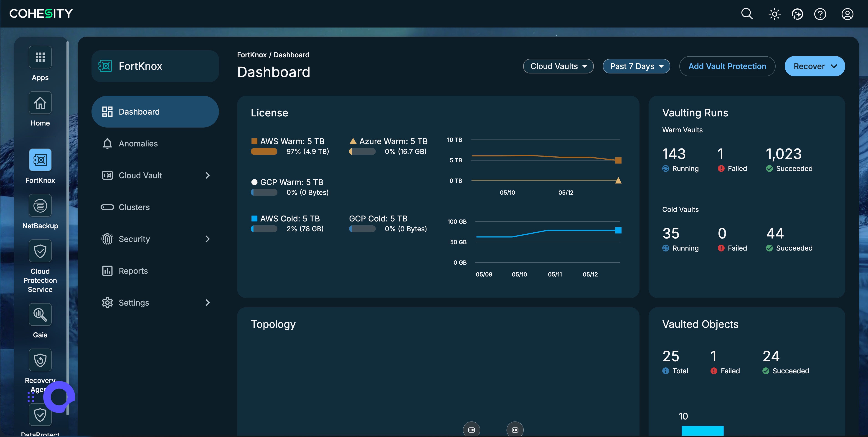Expand the Recover button menu

tap(815, 66)
